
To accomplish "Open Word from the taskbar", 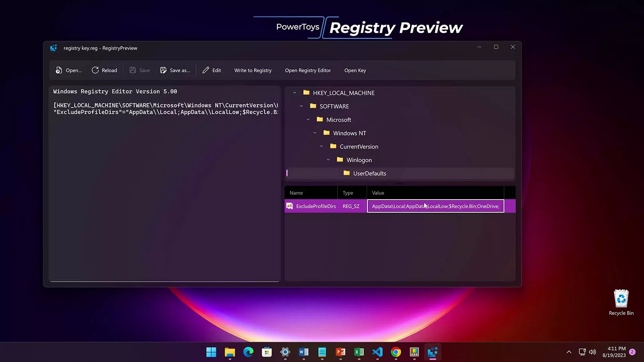I will click(304, 352).
